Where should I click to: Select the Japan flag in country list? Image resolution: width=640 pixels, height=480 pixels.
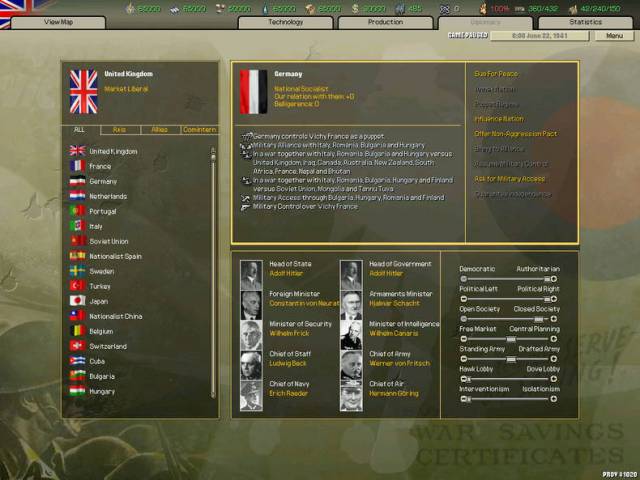77,300
